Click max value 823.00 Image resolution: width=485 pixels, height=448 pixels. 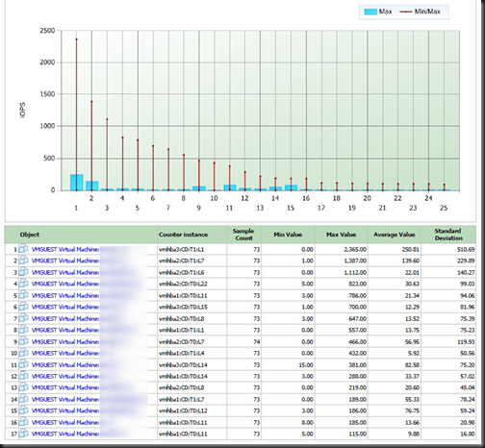(357, 284)
